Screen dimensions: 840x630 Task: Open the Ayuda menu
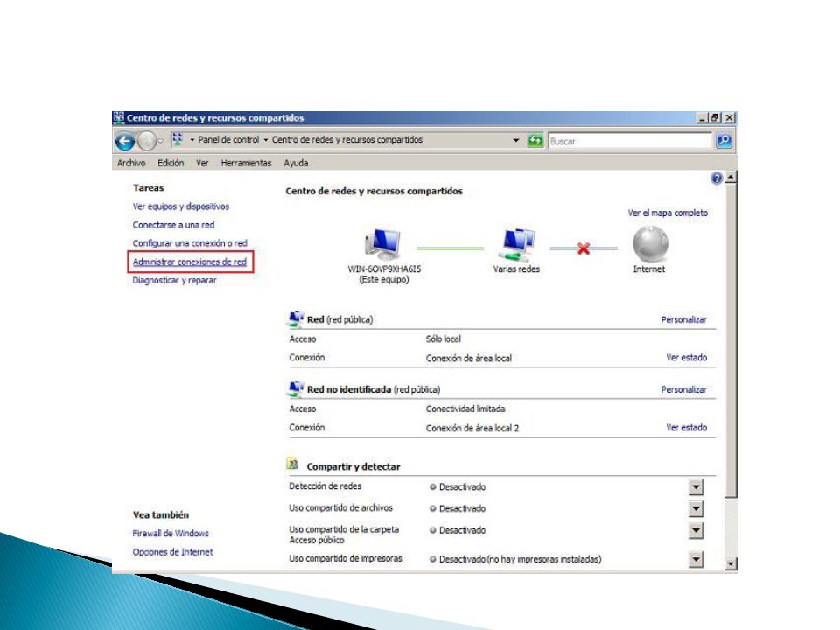click(x=296, y=163)
